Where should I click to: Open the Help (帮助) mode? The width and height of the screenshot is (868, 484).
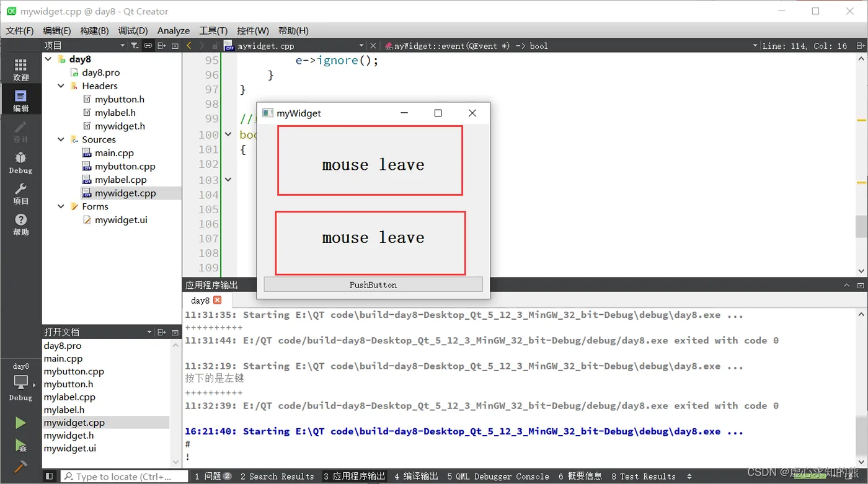(20, 224)
